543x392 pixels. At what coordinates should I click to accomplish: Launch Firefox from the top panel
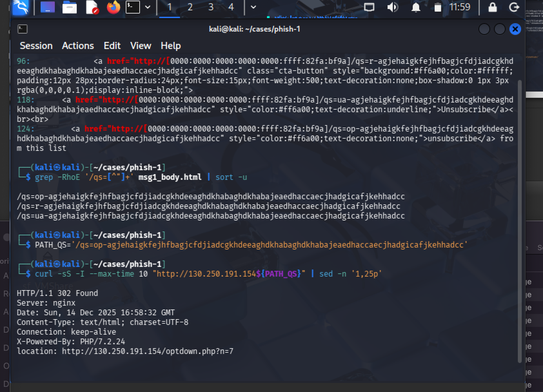pyautogui.click(x=113, y=7)
